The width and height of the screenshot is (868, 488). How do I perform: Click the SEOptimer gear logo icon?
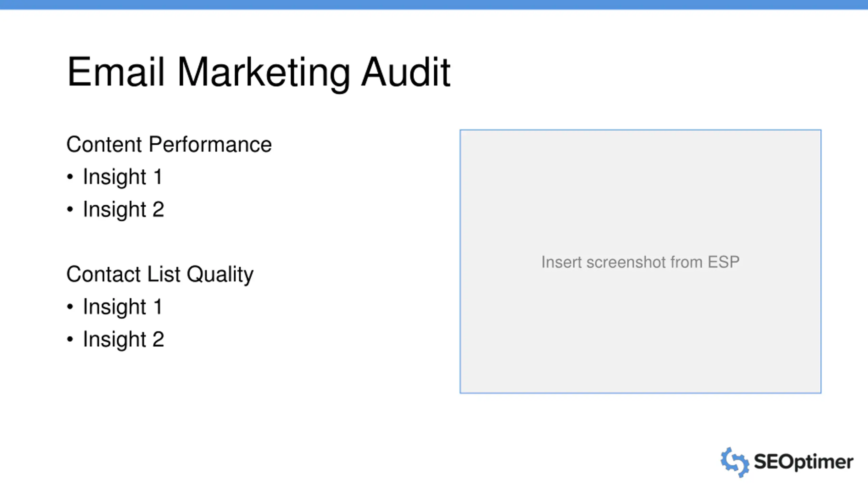(735, 462)
